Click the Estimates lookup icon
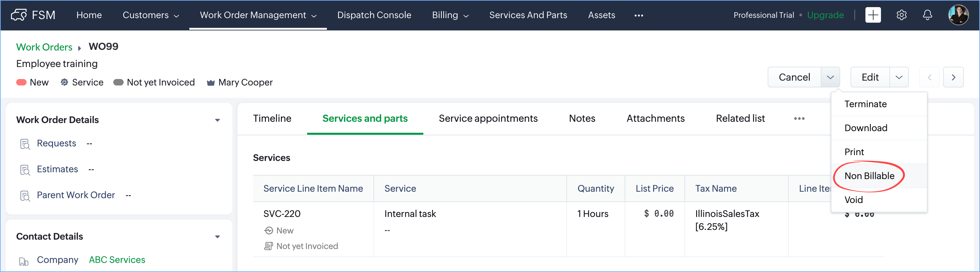 click(25, 170)
